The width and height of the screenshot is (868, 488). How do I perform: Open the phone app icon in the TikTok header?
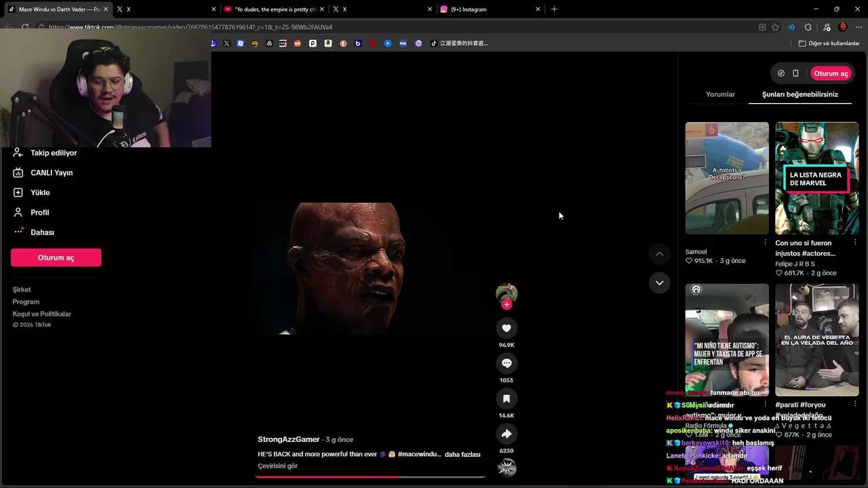(795, 73)
